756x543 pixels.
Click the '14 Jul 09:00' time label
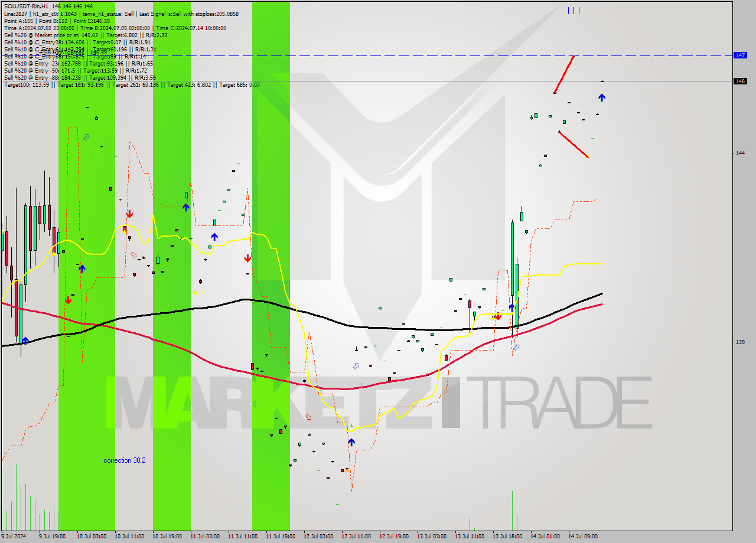(x=583, y=537)
